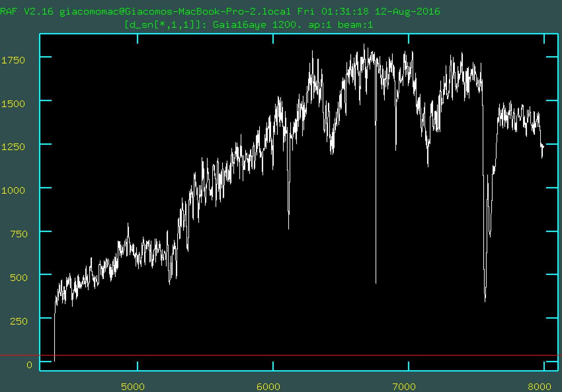Viewport: 562px width, 392px height.
Task: Click the x-axis label 5000
Action: [133, 386]
